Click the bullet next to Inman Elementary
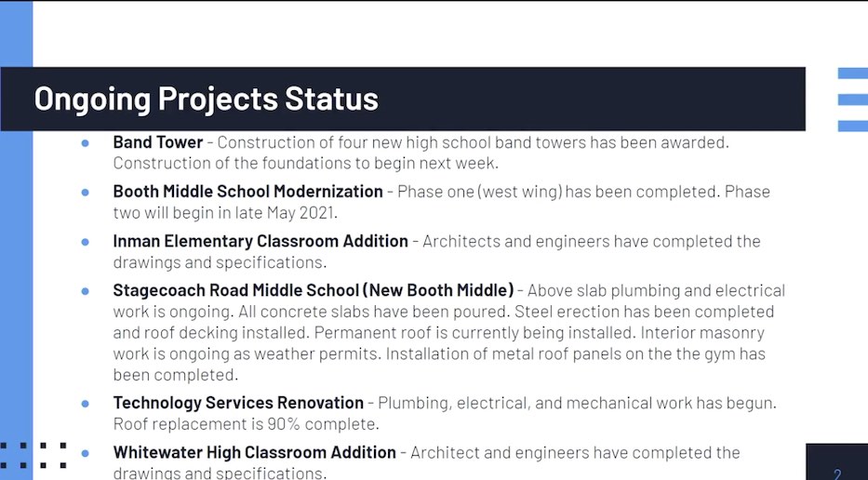The height and width of the screenshot is (480, 868). tap(86, 242)
